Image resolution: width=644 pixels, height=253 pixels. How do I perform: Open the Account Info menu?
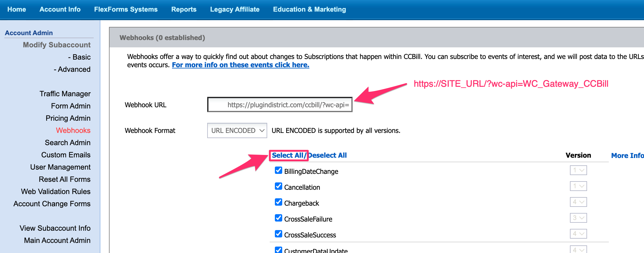[x=60, y=9]
